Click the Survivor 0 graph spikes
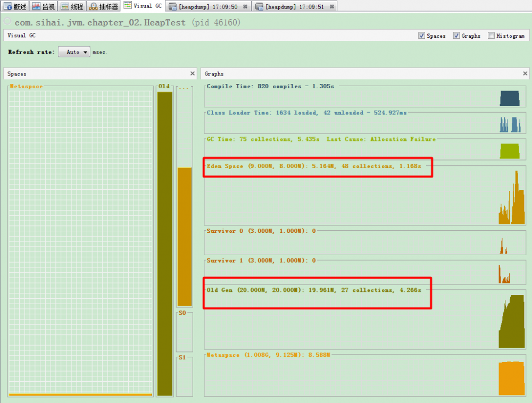The height and width of the screenshot is (403, 532). pos(503,246)
